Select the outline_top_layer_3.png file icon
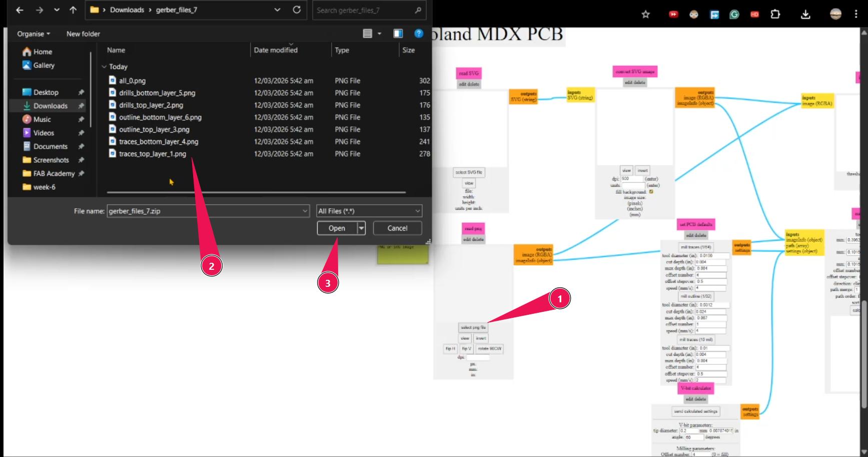Image resolution: width=868 pixels, height=457 pixels. pyautogui.click(x=113, y=129)
